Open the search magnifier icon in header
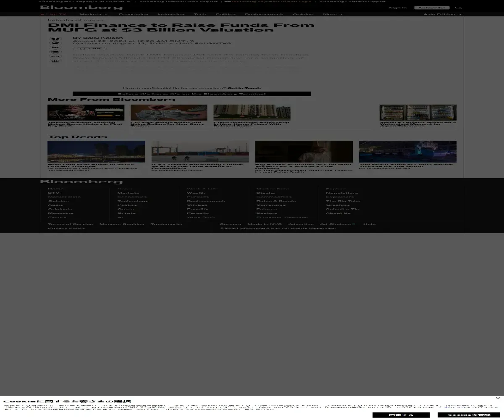 (x=458, y=8)
